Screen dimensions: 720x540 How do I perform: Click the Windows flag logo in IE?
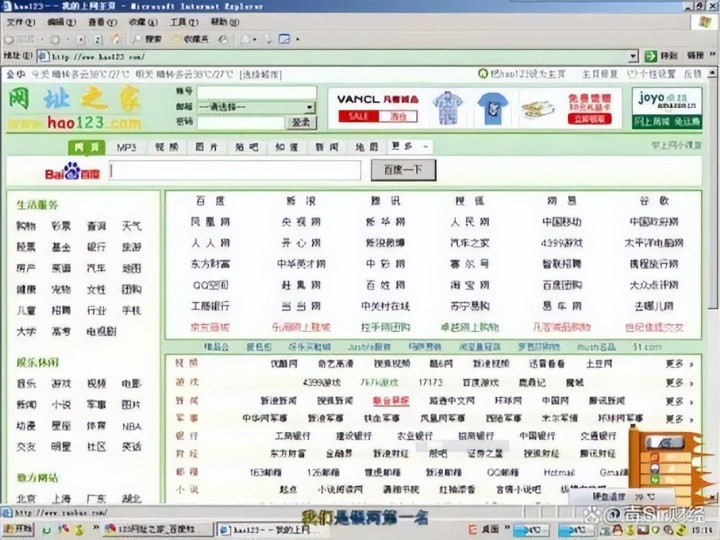coord(705,22)
